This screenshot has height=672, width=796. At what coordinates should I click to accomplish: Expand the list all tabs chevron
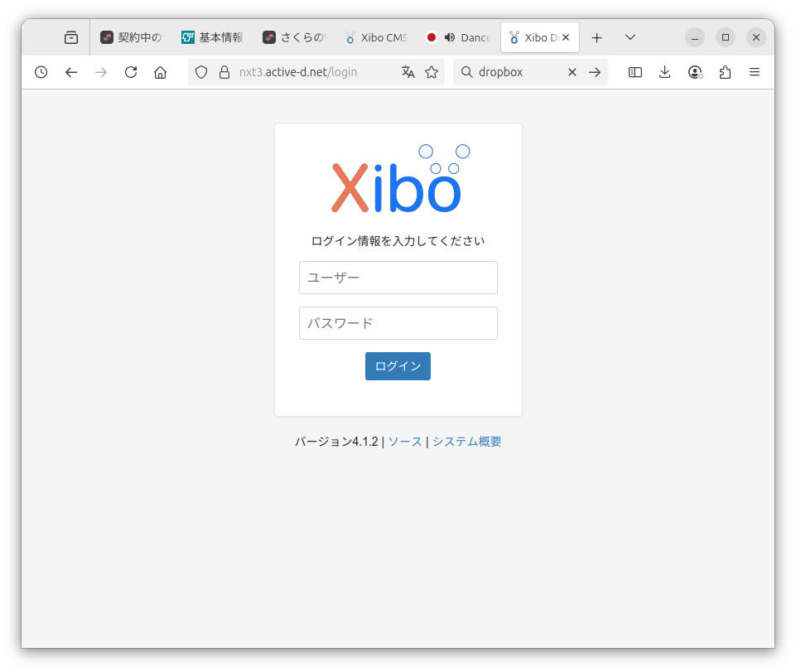coord(630,37)
